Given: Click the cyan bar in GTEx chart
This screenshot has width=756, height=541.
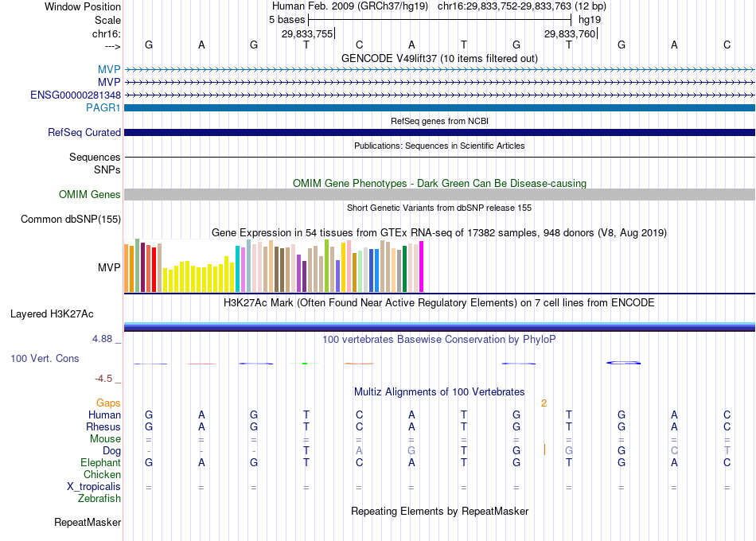Looking at the screenshot, I should pyautogui.click(x=237, y=269).
